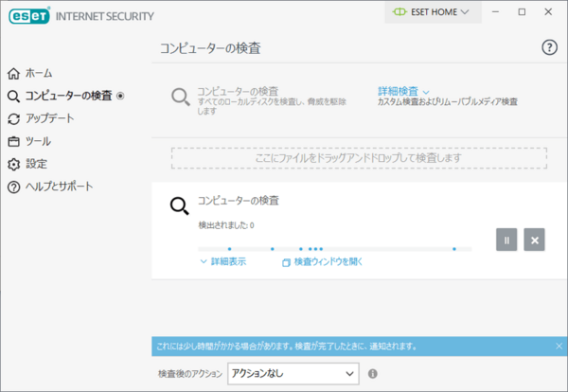Click the settings gear icon
568x392 pixels.
13,165
